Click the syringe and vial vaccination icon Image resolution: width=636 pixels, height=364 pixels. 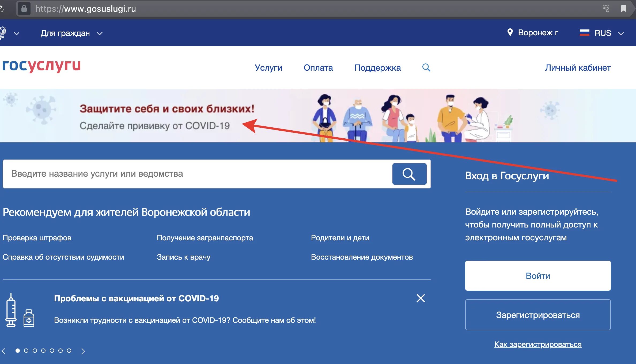20,310
